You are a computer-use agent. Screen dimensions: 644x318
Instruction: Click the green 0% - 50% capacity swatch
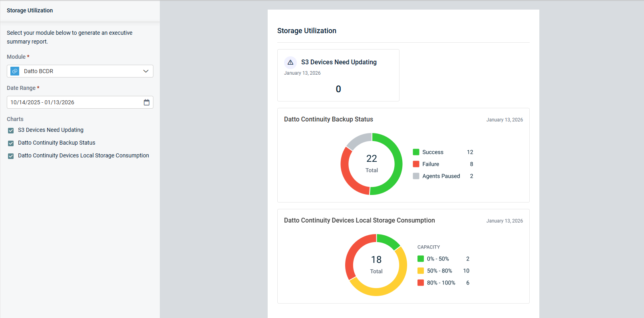pyautogui.click(x=421, y=259)
